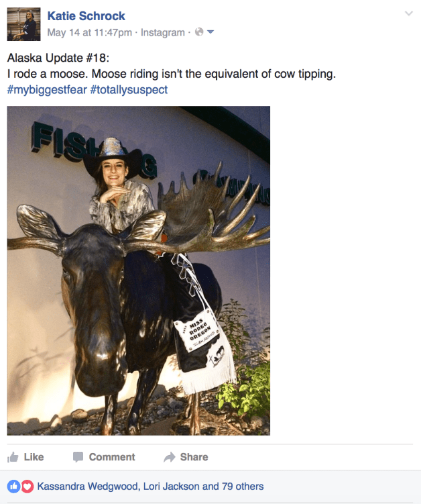
Task: Like the Alaska Update post
Action: [25, 457]
